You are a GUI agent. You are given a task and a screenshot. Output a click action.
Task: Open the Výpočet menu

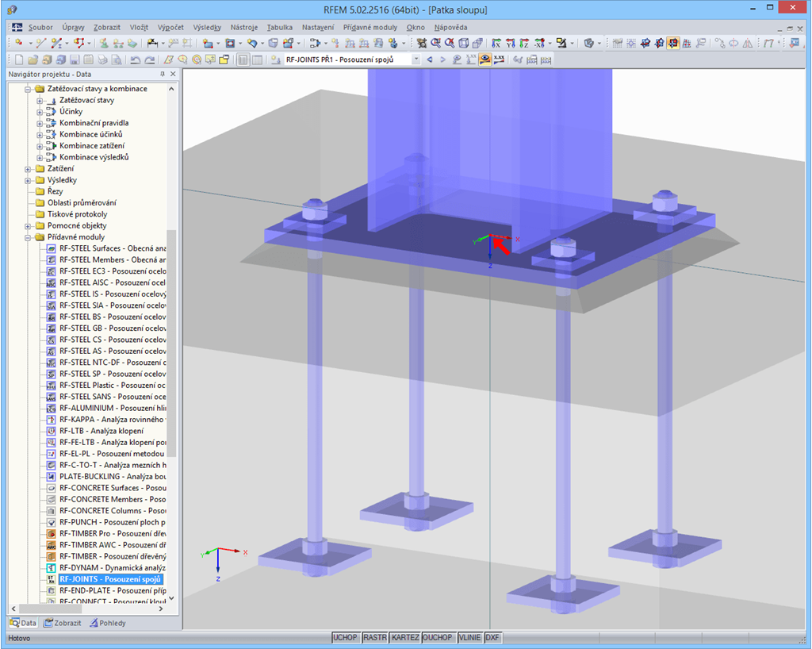click(170, 26)
